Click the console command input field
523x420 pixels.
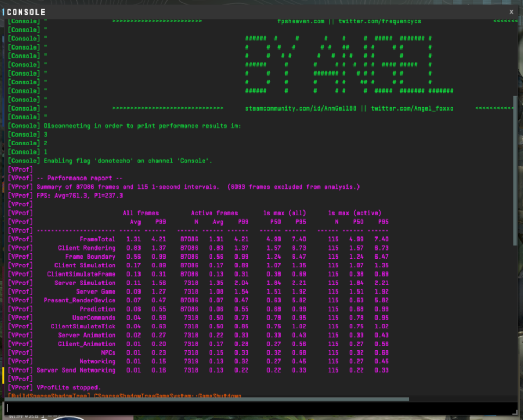tap(260, 408)
